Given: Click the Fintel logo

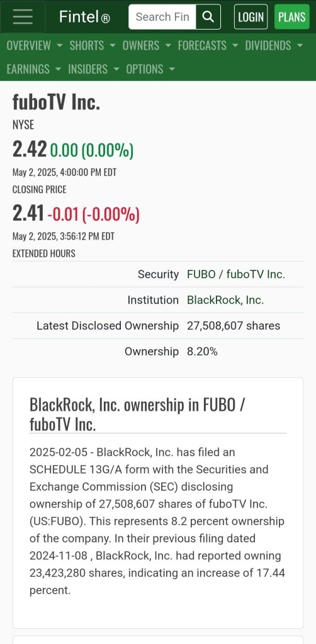Looking at the screenshot, I should [84, 17].
